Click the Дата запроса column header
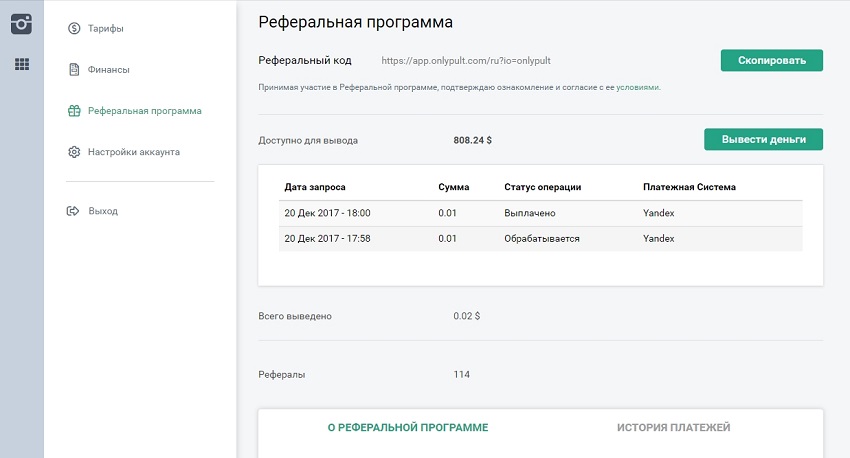 (x=315, y=187)
